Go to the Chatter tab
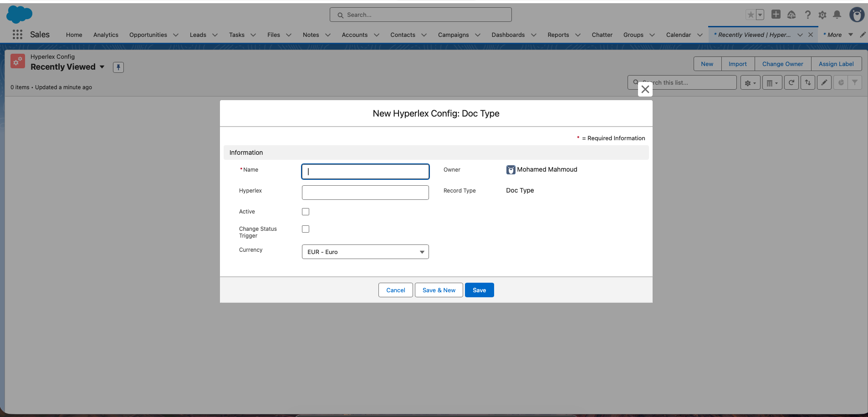 (x=602, y=35)
